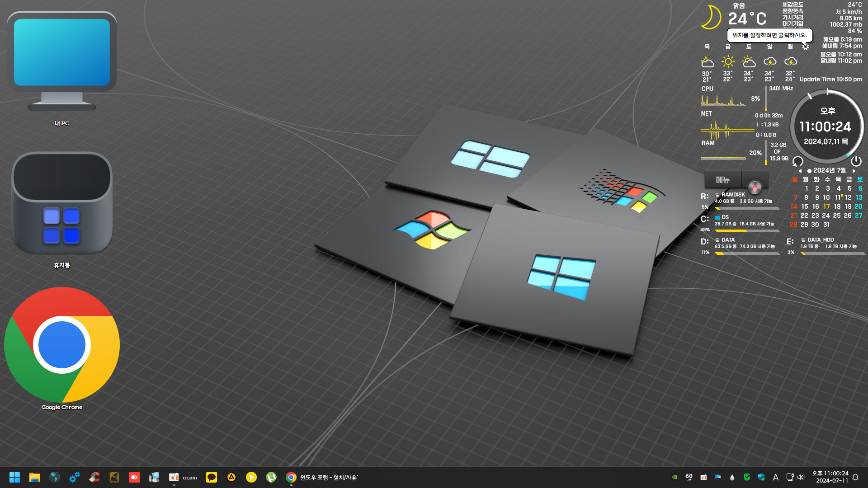This screenshot has height=488, width=868.
Task: Click the green shield checkmark tray icon
Action: [x=747, y=477]
